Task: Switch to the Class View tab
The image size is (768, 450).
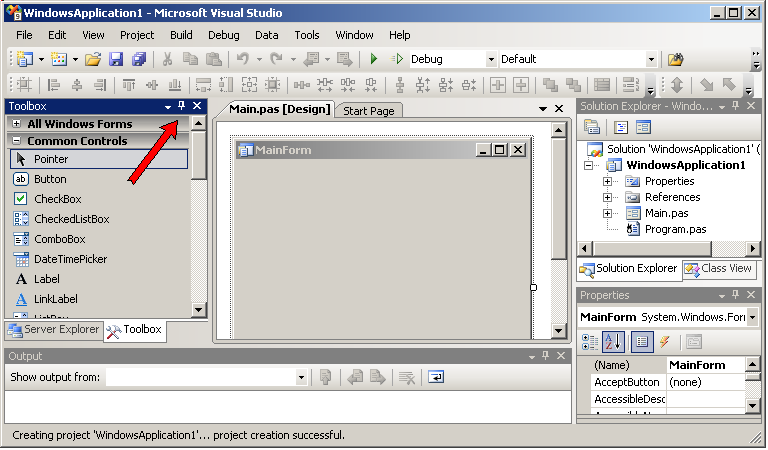Action: pyautogui.click(x=718, y=269)
